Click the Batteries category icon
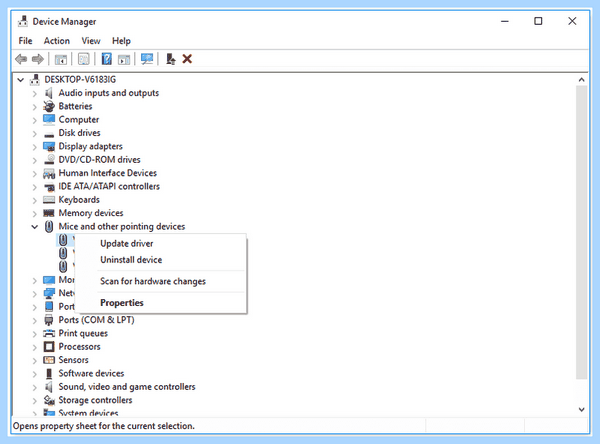This screenshot has height=444, width=600. (x=49, y=106)
